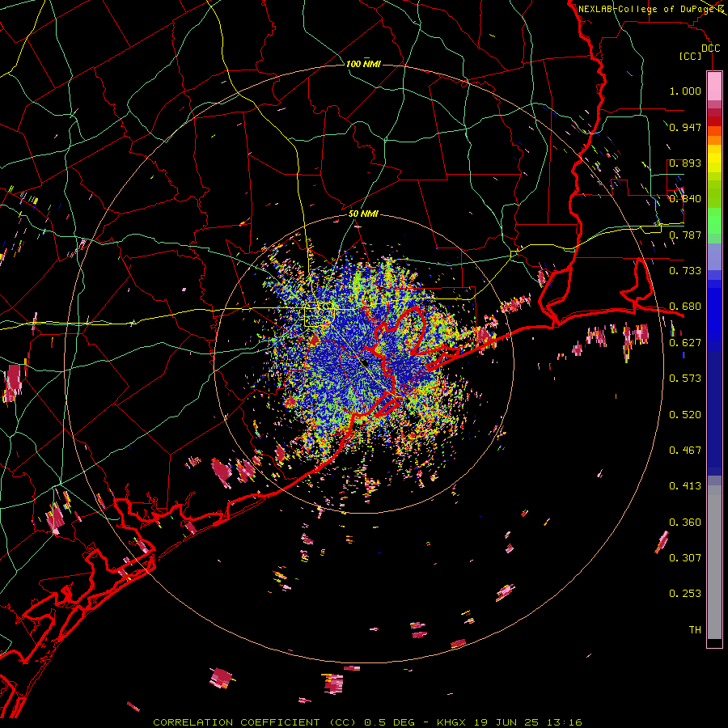728x728 pixels.
Task: Click the black radar site dot at ring center
Action: point(365,363)
